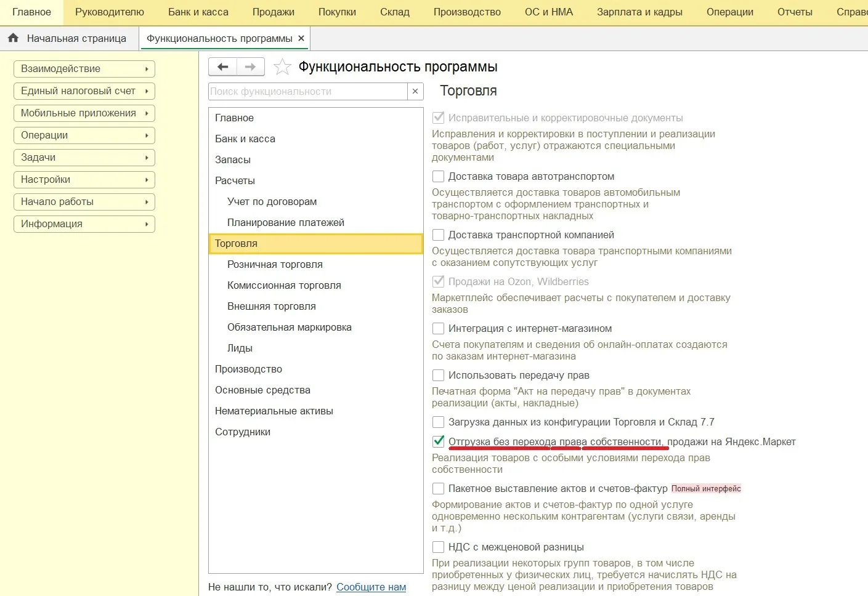The width and height of the screenshot is (868, 596).
Task: Select Лиды in the sections list
Action: click(x=316, y=348)
